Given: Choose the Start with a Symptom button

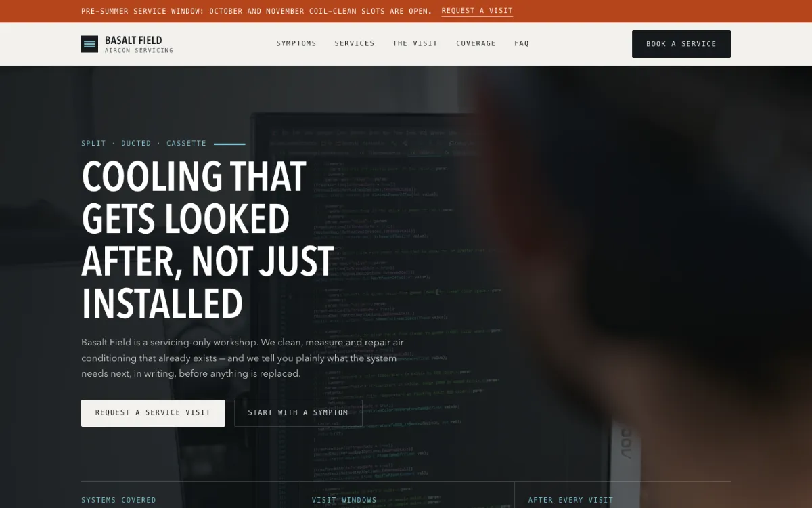Looking at the screenshot, I should pyautogui.click(x=298, y=412).
